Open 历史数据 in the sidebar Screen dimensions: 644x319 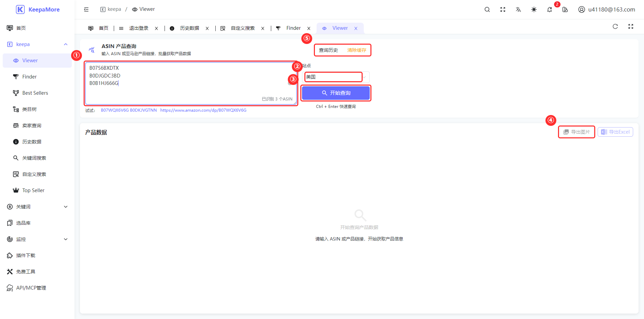[x=37, y=142]
